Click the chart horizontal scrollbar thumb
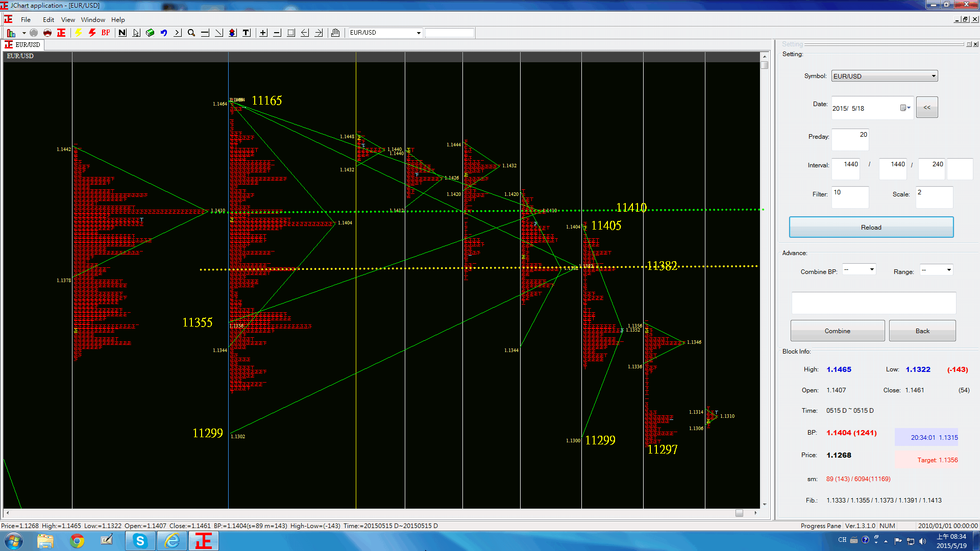This screenshot has height=551, width=980. (x=739, y=513)
